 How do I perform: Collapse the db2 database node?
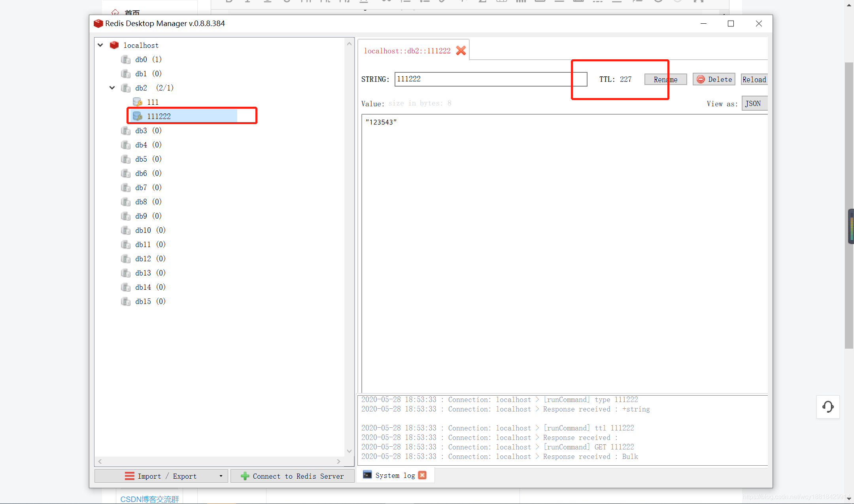pos(112,88)
